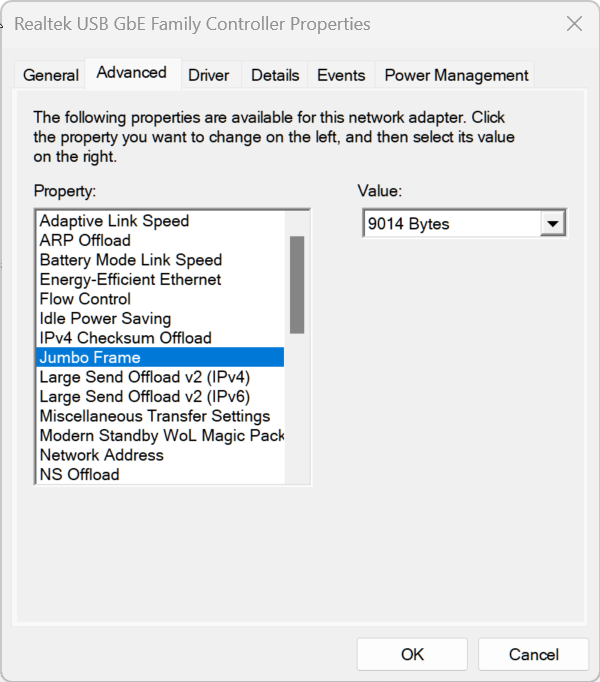Click the Cancel button
This screenshot has height=682, width=600.
pos(533,654)
